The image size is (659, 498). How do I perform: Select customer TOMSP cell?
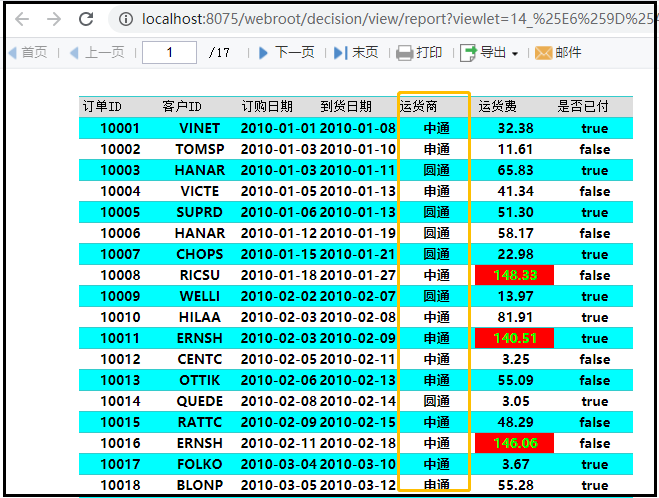pyautogui.click(x=200, y=149)
